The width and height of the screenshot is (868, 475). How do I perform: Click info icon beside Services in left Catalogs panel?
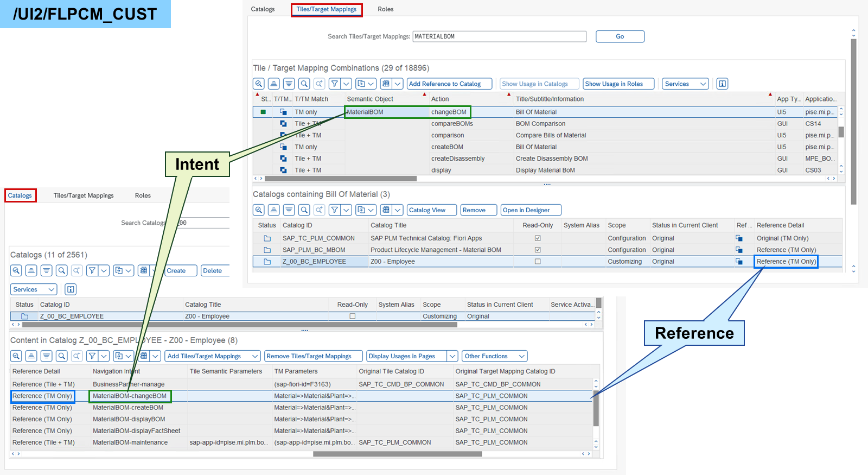(71, 289)
